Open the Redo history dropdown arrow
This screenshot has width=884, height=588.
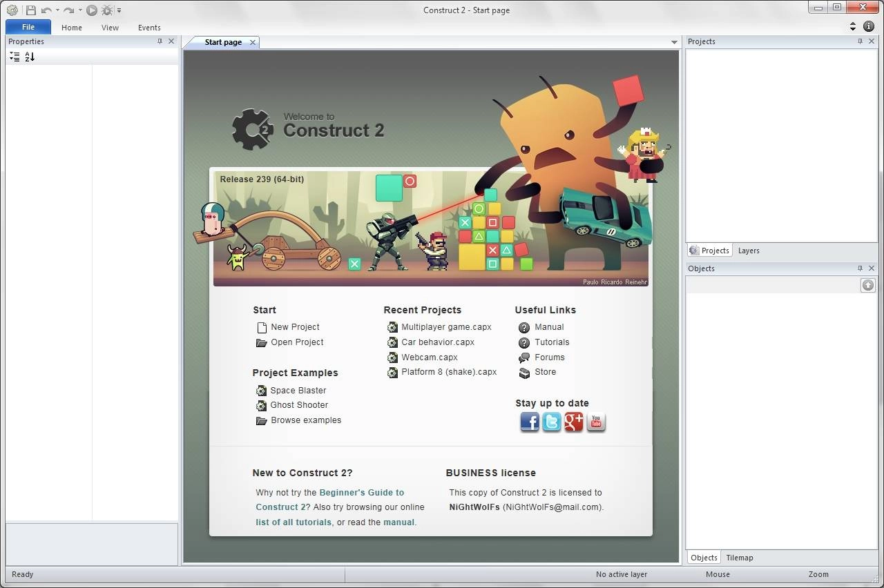pyautogui.click(x=80, y=10)
